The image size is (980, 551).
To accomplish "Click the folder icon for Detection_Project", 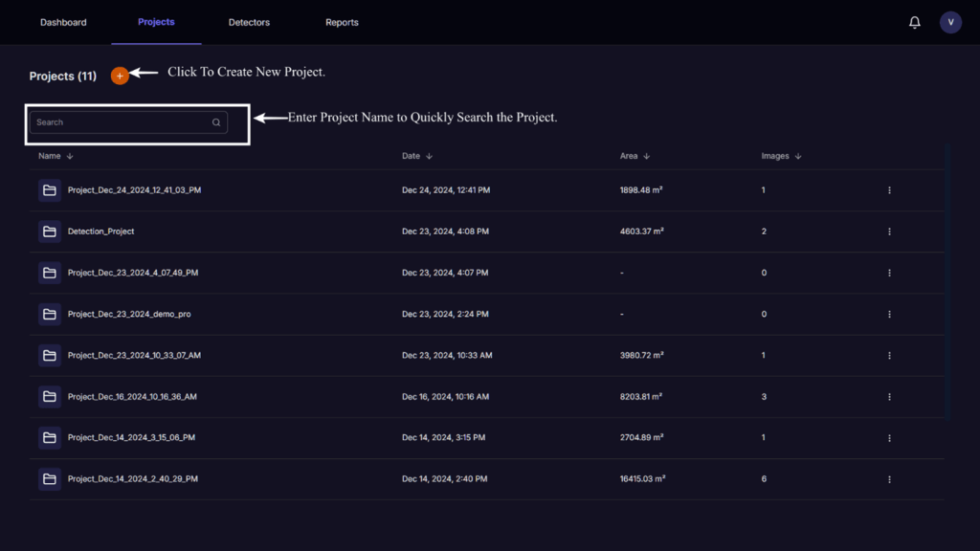I will (x=50, y=231).
